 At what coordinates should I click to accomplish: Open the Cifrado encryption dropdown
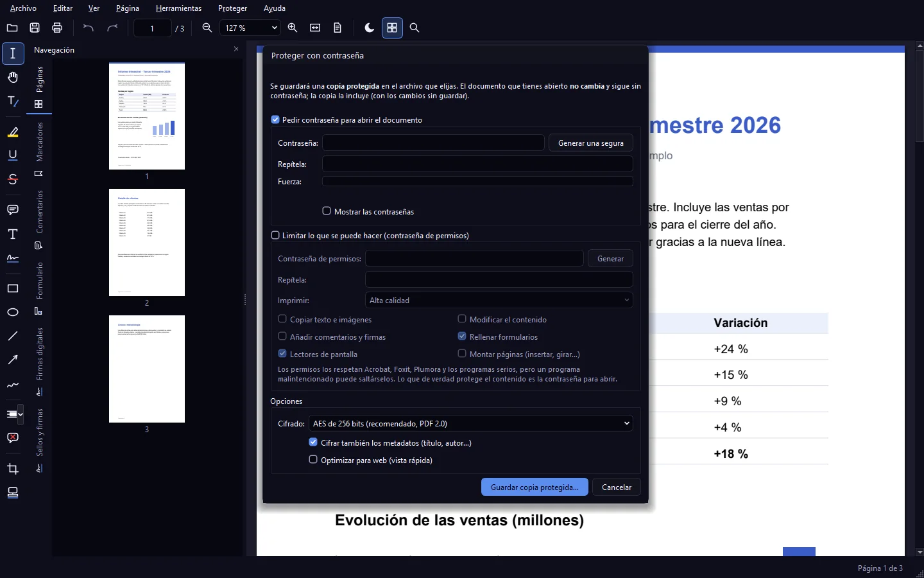[x=471, y=423]
